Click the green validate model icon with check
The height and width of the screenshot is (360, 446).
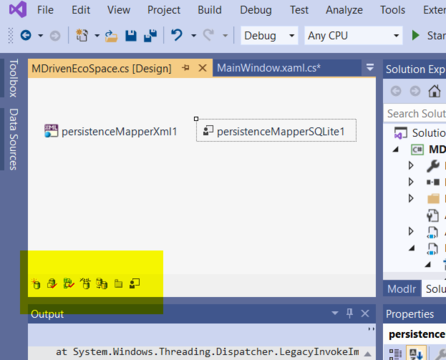(69, 284)
